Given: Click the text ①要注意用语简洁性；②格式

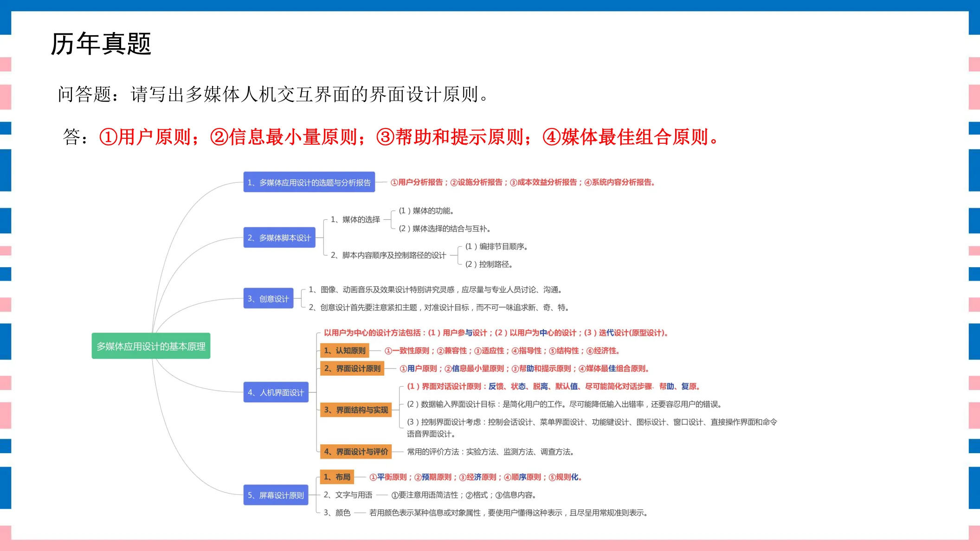Looking at the screenshot, I should coord(464,495).
